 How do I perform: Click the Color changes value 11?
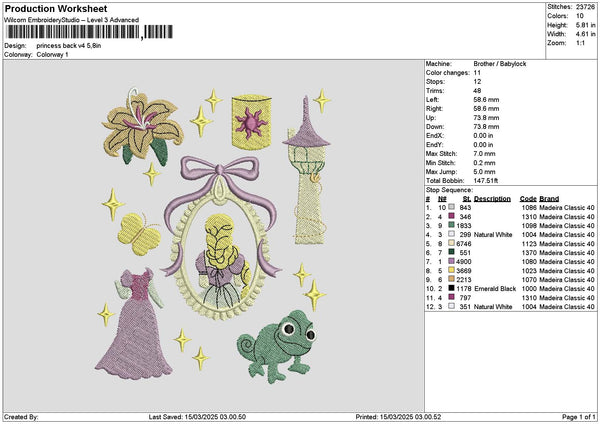tap(477, 73)
